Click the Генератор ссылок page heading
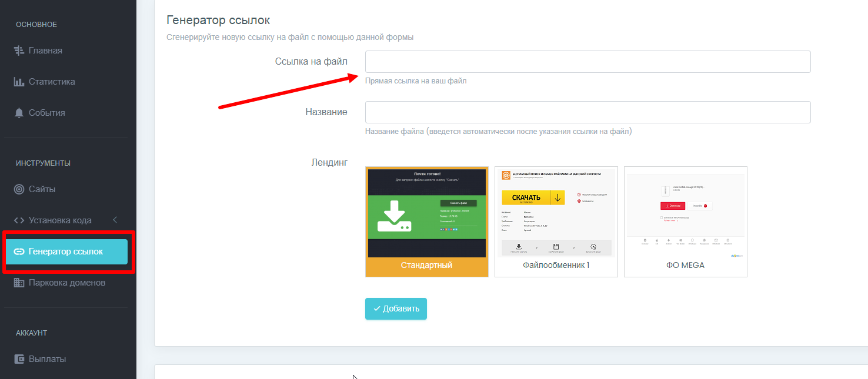Viewport: 868px width, 379px height. [218, 21]
